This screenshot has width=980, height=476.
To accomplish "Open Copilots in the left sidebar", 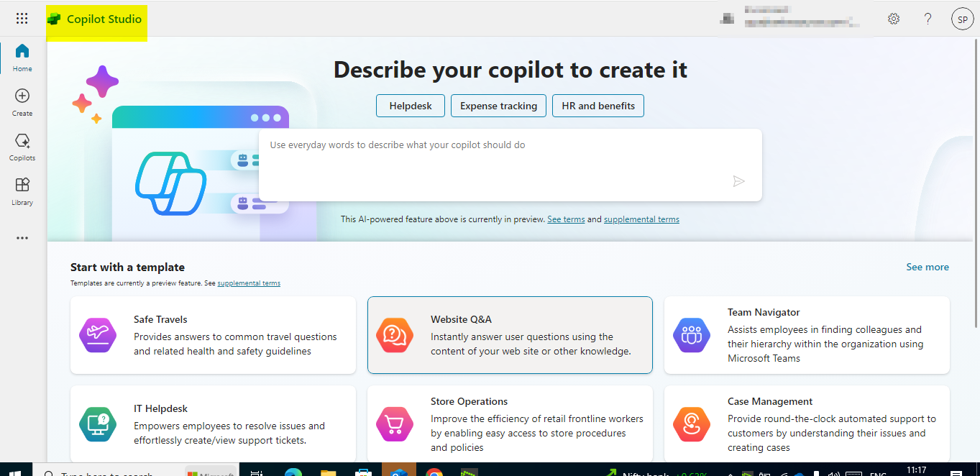I will (22, 147).
